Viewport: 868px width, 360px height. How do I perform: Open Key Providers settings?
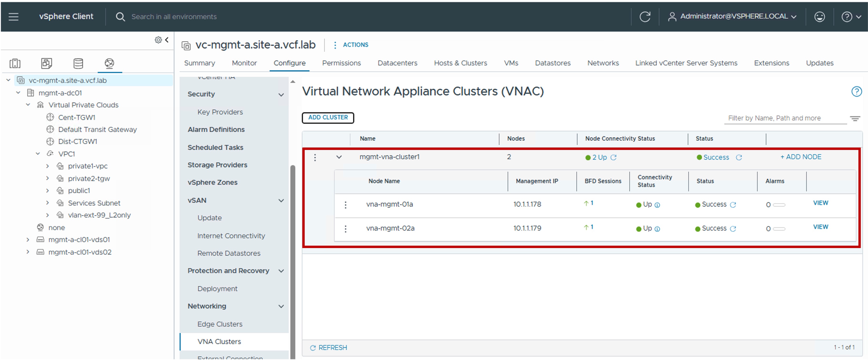(220, 112)
